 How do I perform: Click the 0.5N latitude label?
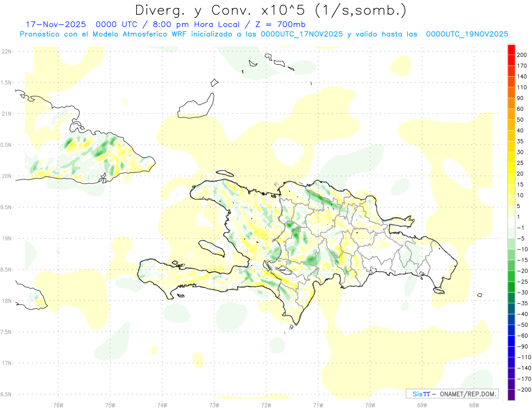click(x=6, y=145)
